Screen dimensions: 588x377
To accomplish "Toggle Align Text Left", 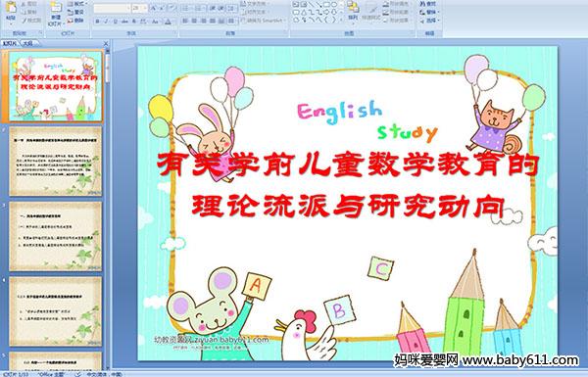I will click(x=185, y=21).
